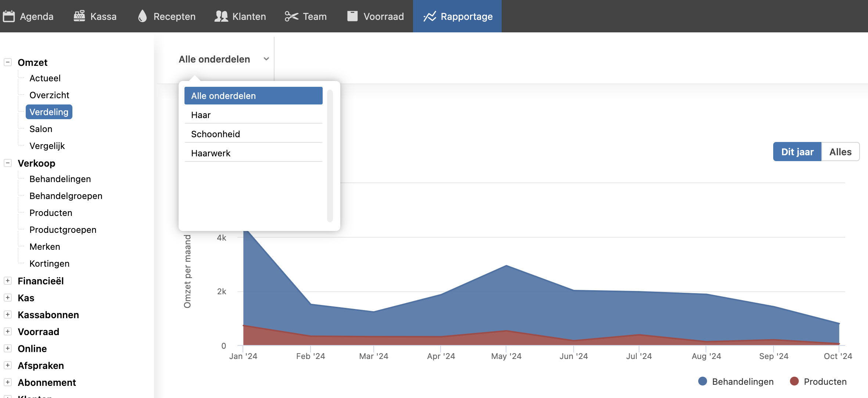Click the Team scissors icon

pyautogui.click(x=291, y=16)
